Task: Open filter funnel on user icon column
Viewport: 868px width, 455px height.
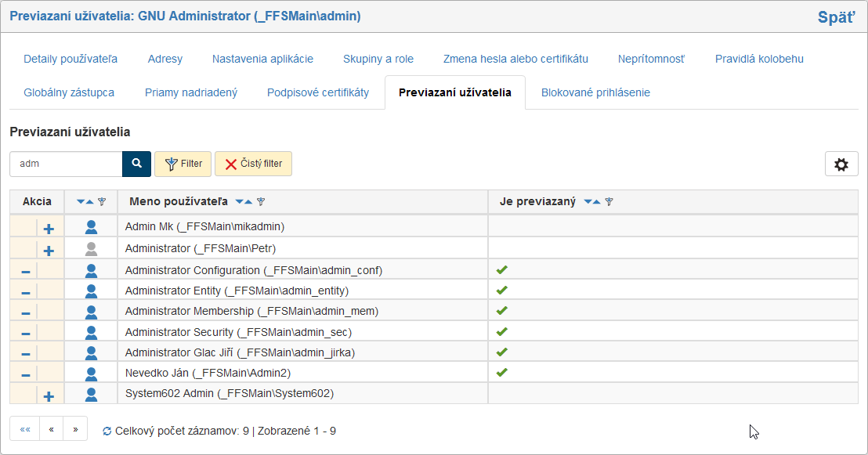Action: click(x=102, y=202)
